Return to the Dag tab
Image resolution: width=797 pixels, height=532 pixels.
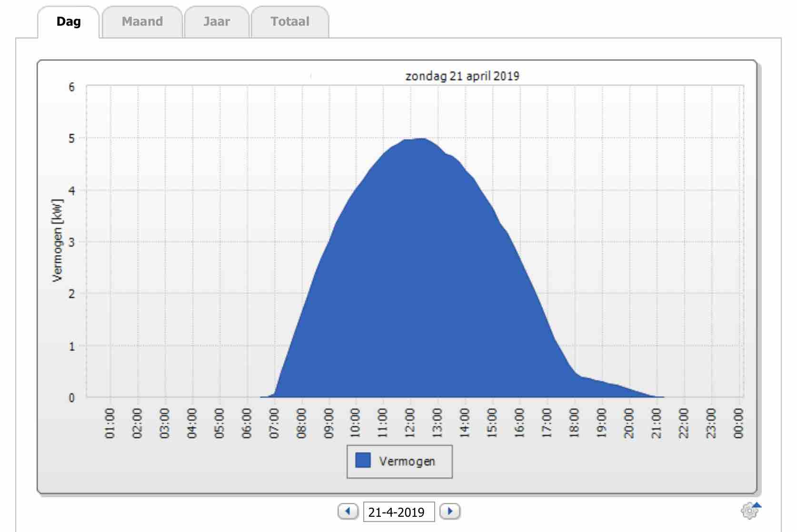click(69, 21)
